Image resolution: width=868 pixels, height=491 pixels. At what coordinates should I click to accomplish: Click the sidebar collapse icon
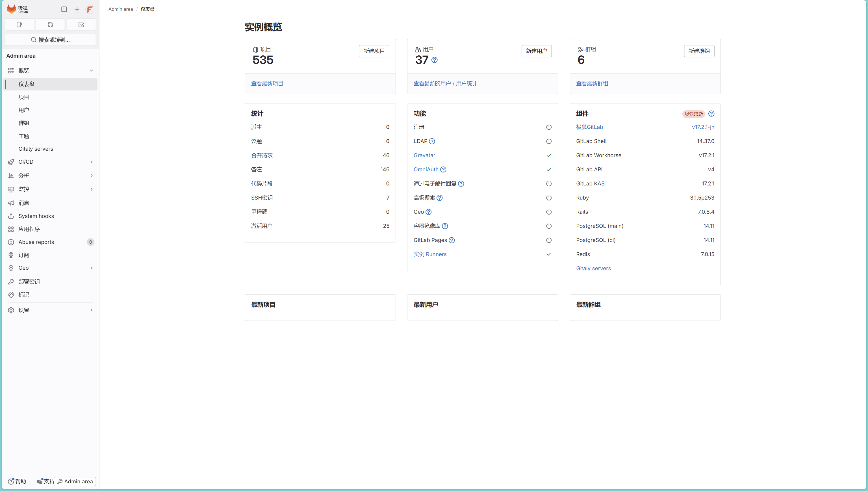tap(64, 9)
